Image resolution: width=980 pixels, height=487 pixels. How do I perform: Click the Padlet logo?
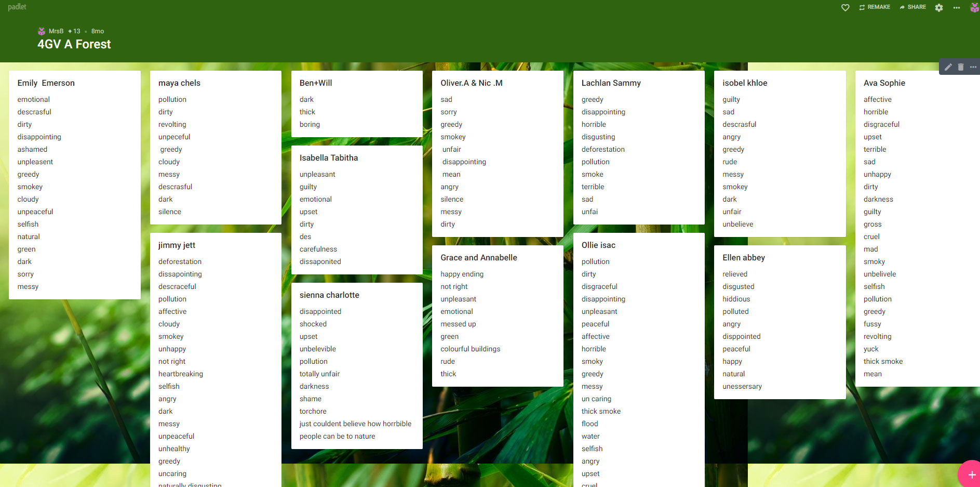pyautogui.click(x=17, y=7)
